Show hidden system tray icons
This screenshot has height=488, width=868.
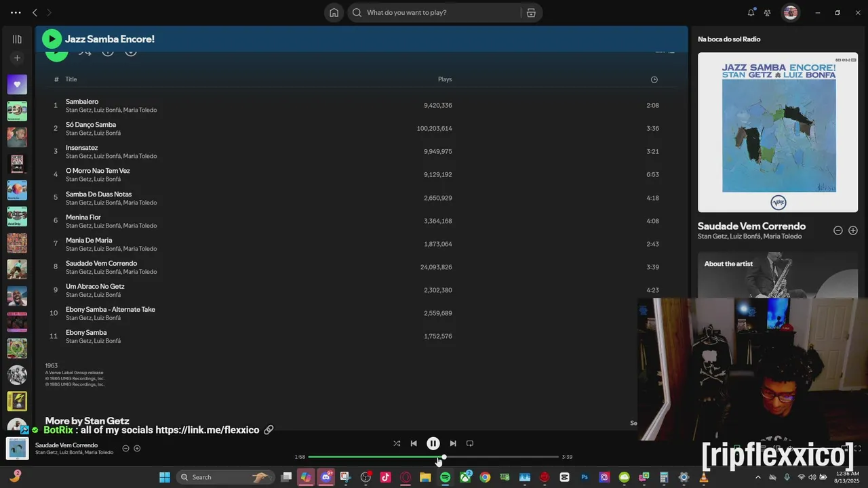[x=758, y=477]
